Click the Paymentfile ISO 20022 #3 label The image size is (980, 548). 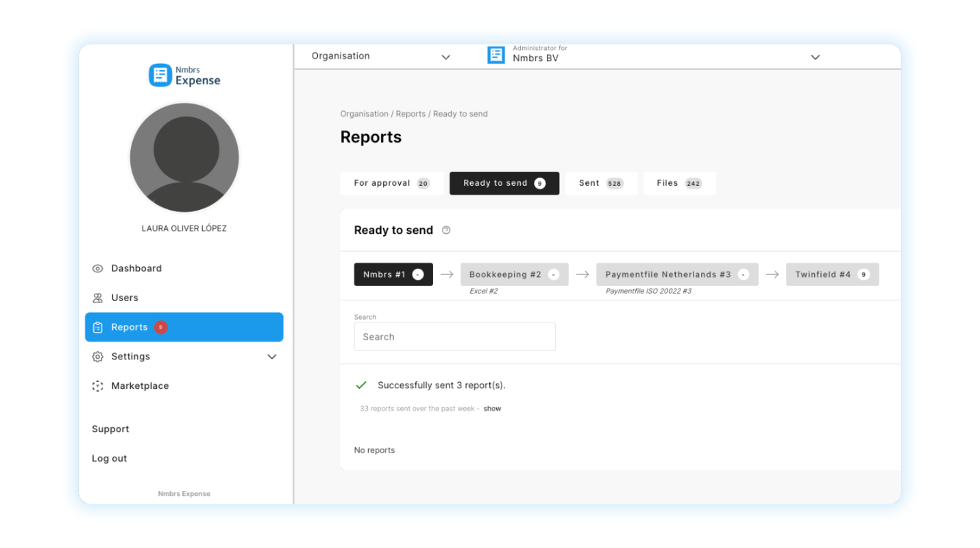pos(648,291)
